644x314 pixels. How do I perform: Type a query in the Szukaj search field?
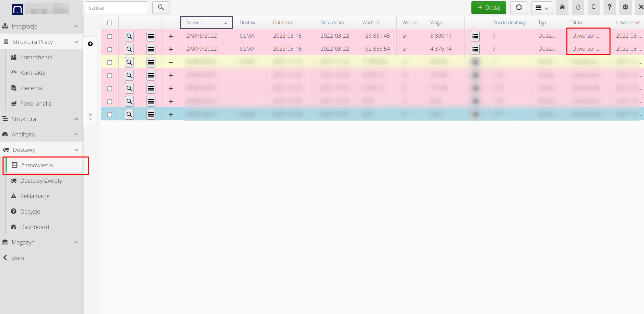[x=116, y=7]
